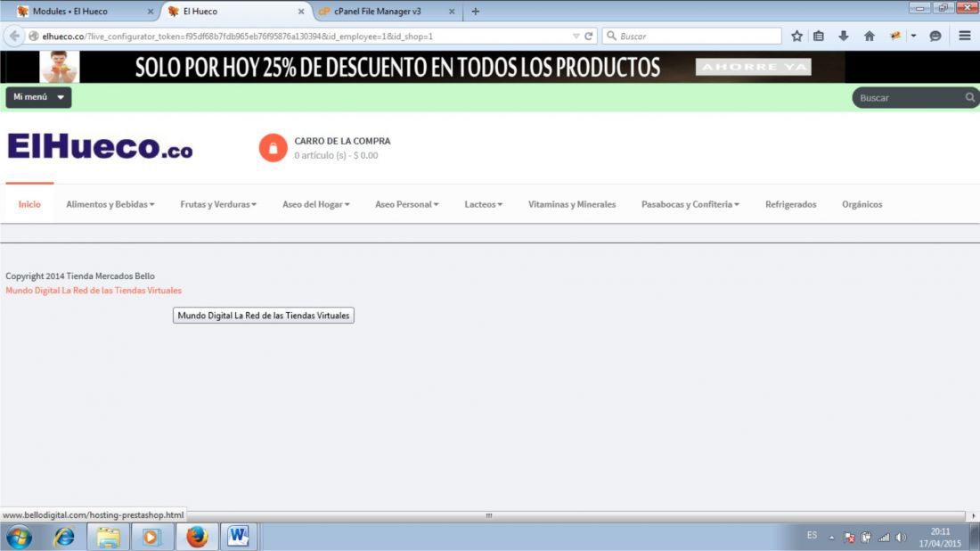Open the taskbar clock and date
This screenshot has height=551, width=980.
(940, 538)
